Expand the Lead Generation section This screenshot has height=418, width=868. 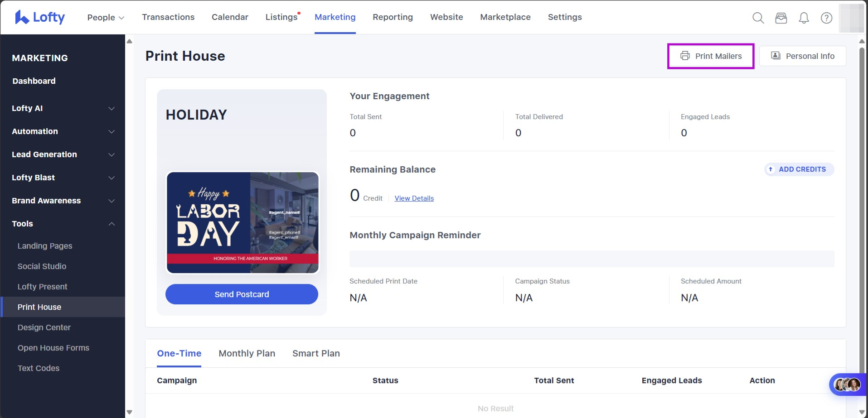coord(63,154)
